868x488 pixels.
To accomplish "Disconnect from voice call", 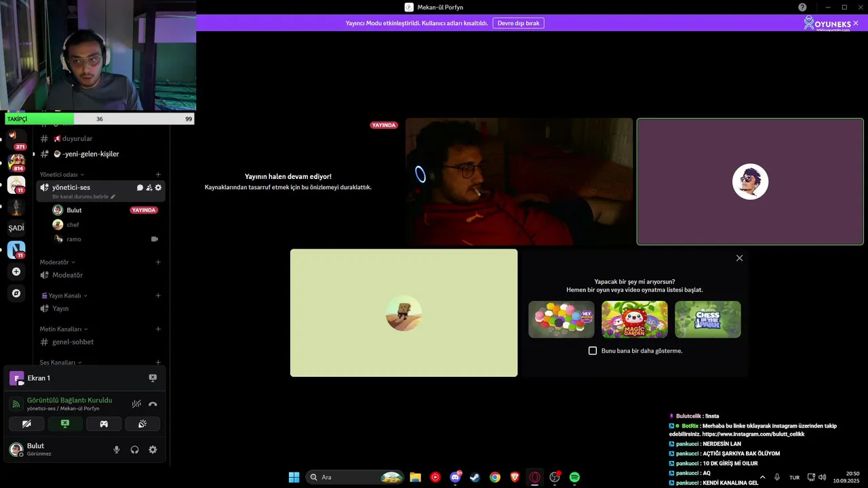I will coord(153,404).
